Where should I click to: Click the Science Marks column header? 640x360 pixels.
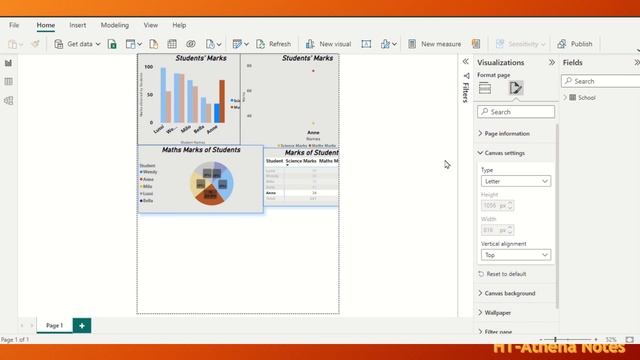coord(301,161)
